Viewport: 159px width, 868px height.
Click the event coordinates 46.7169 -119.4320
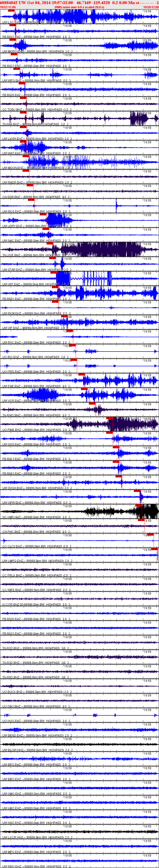point(93,2)
